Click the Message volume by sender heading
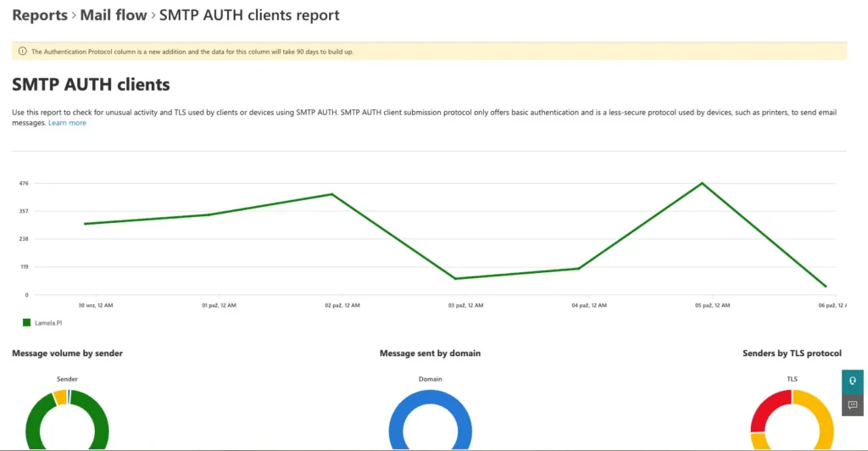The width and height of the screenshot is (868, 451). (68, 353)
